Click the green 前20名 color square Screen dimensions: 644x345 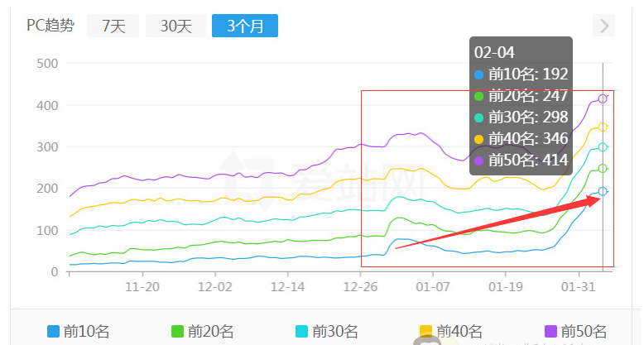coord(177,332)
